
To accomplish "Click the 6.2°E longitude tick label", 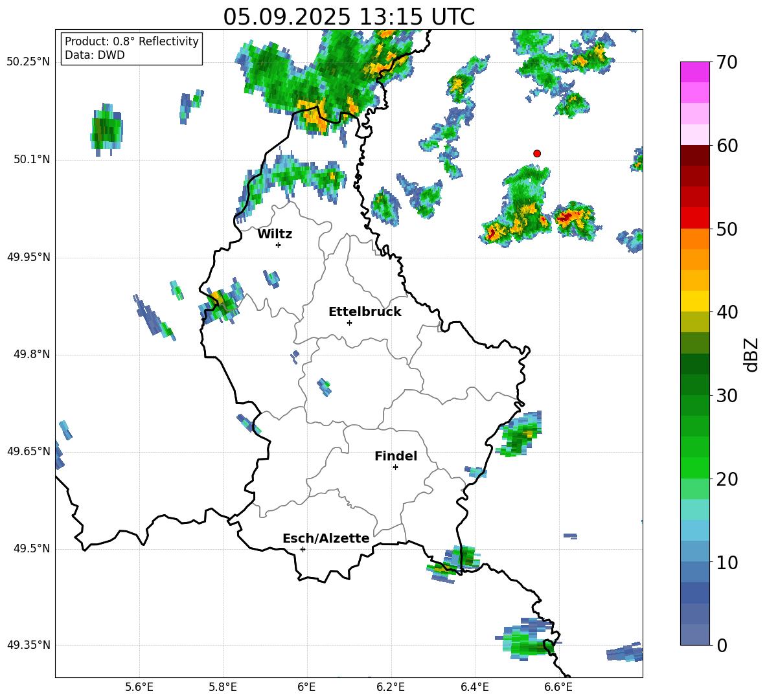I will pos(391,686).
